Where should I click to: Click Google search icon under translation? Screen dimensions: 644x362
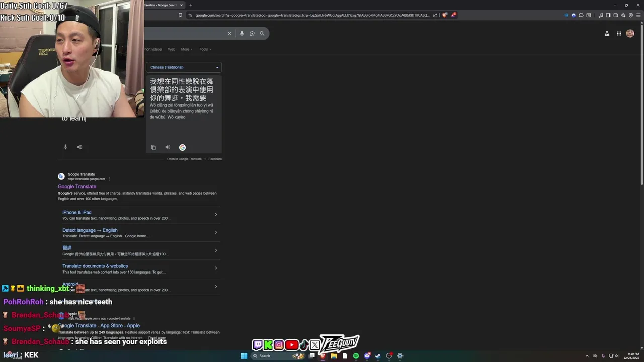click(182, 147)
